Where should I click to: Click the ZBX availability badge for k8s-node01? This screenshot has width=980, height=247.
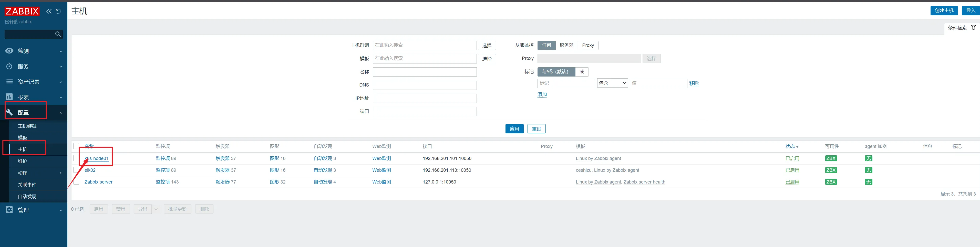pos(830,158)
